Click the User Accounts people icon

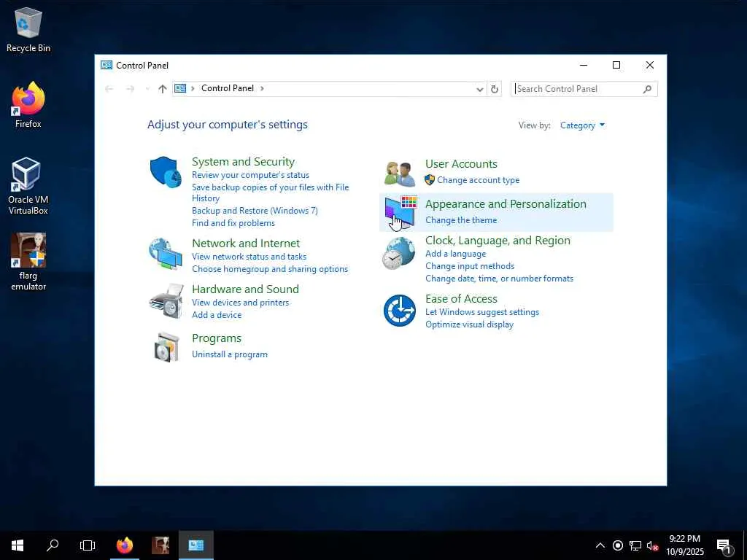coord(400,174)
